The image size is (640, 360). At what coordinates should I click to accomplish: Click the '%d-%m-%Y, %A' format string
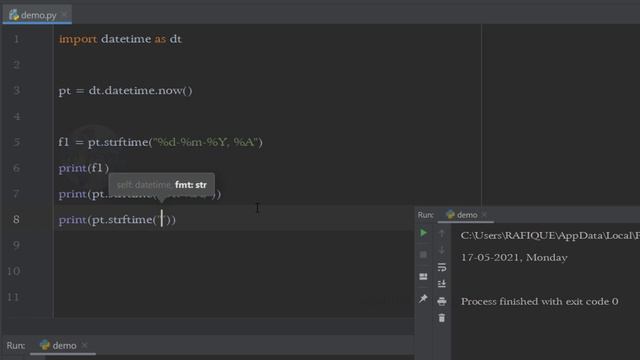click(206, 142)
